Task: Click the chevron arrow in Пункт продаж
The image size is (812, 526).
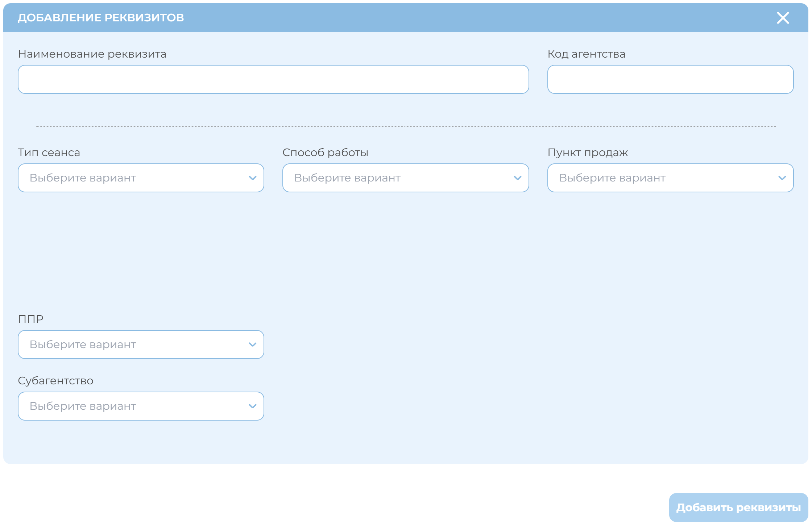Action: tap(782, 178)
